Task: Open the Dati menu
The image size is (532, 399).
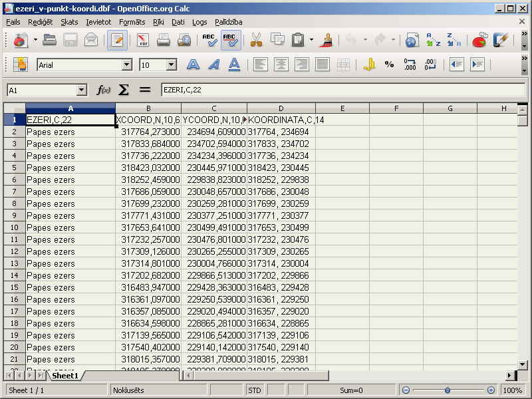Action: click(x=178, y=22)
